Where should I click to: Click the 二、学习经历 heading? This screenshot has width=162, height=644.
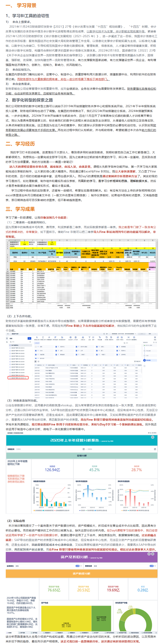point(20,144)
